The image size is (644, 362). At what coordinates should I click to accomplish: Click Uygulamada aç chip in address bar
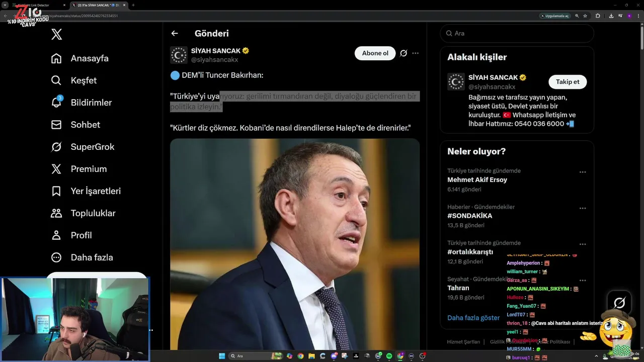click(555, 16)
